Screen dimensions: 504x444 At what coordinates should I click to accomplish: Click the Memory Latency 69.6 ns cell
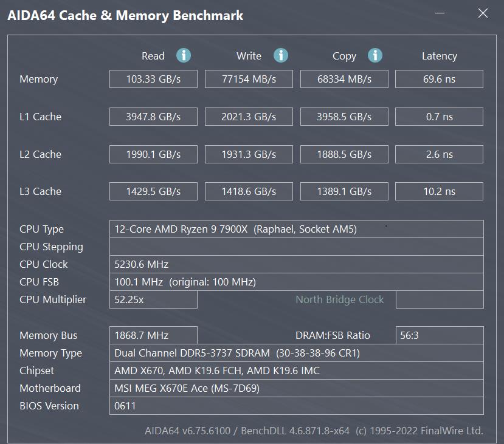click(439, 79)
